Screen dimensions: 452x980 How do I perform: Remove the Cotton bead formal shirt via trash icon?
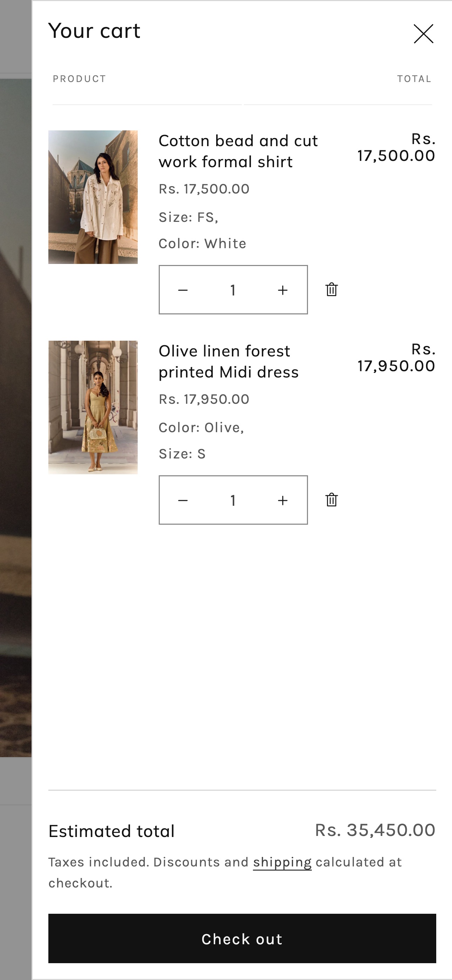tap(331, 290)
